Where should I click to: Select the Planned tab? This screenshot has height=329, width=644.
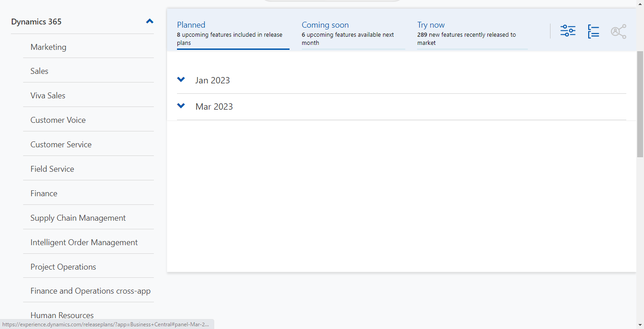coord(191,25)
